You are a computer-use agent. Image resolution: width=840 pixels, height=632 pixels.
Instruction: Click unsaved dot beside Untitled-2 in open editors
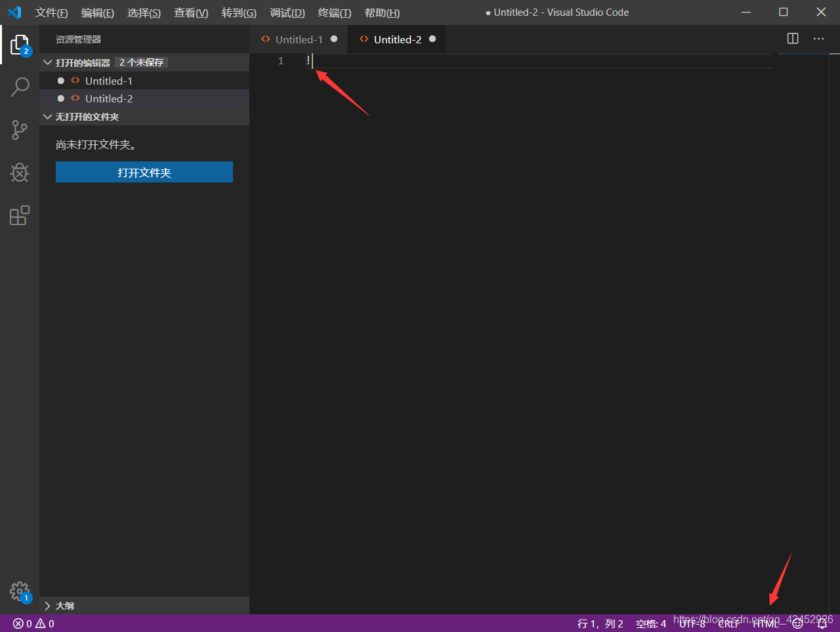coord(61,98)
